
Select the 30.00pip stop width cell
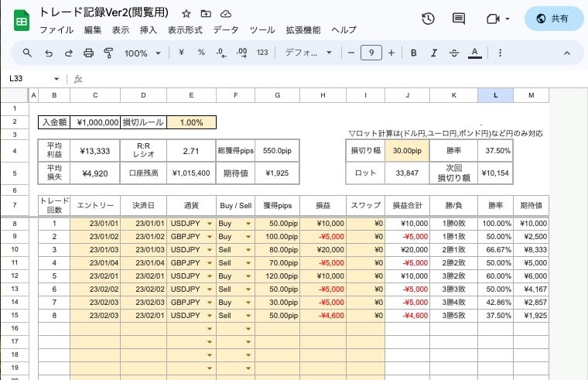[x=407, y=151]
